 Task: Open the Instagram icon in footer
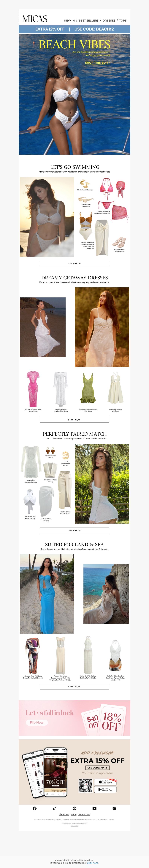coord(114,808)
